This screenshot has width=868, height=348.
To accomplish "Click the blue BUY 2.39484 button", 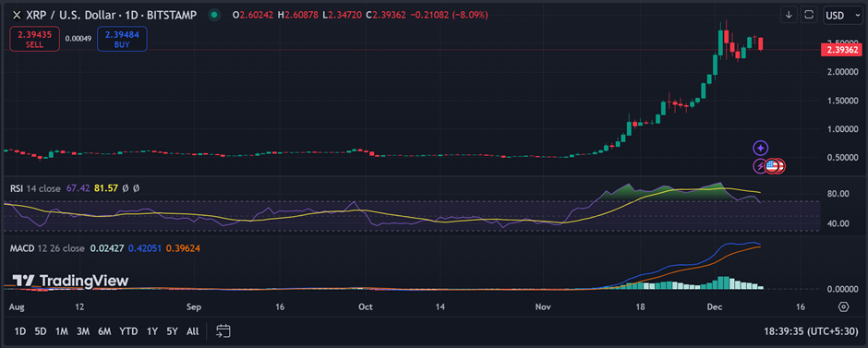I will (122, 39).
